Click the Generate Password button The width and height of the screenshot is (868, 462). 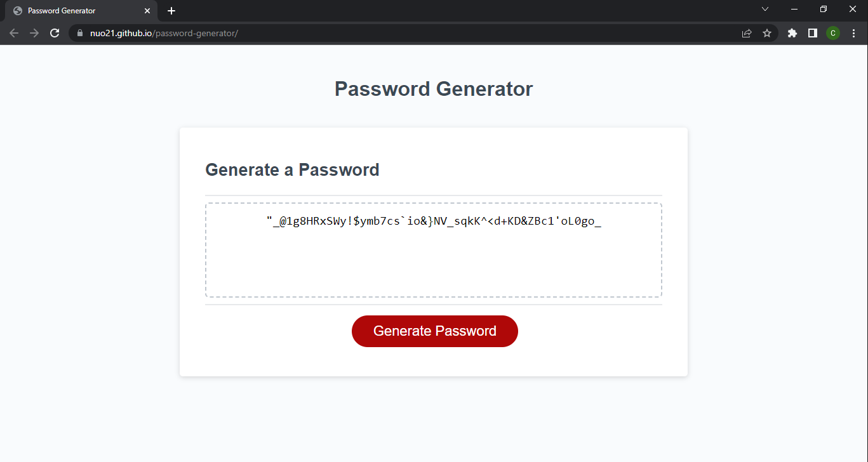point(434,331)
